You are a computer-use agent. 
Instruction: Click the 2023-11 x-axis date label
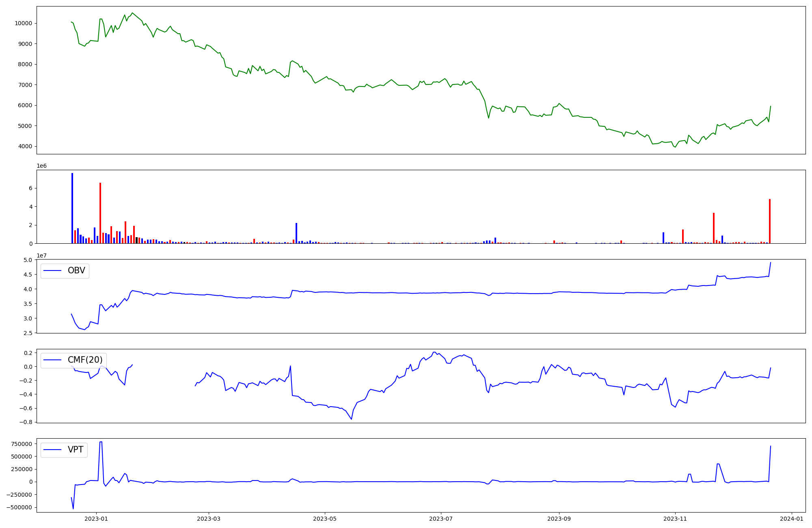tap(675, 518)
